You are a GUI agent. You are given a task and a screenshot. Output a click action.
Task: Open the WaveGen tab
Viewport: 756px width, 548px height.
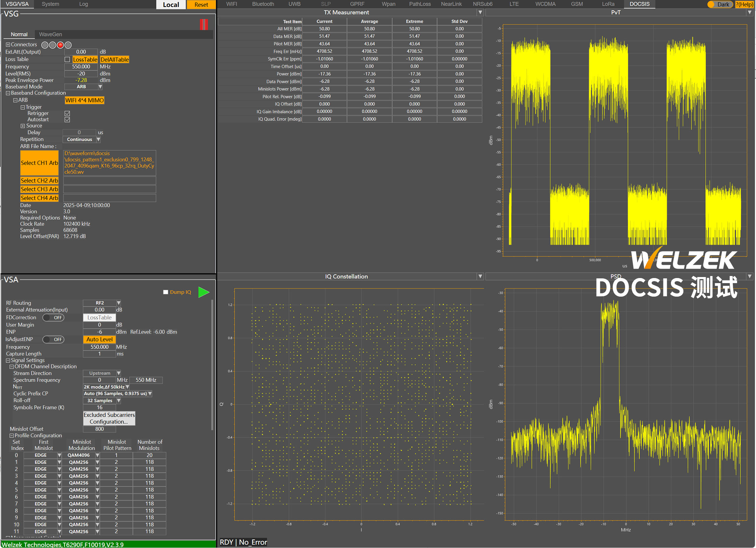pos(50,34)
